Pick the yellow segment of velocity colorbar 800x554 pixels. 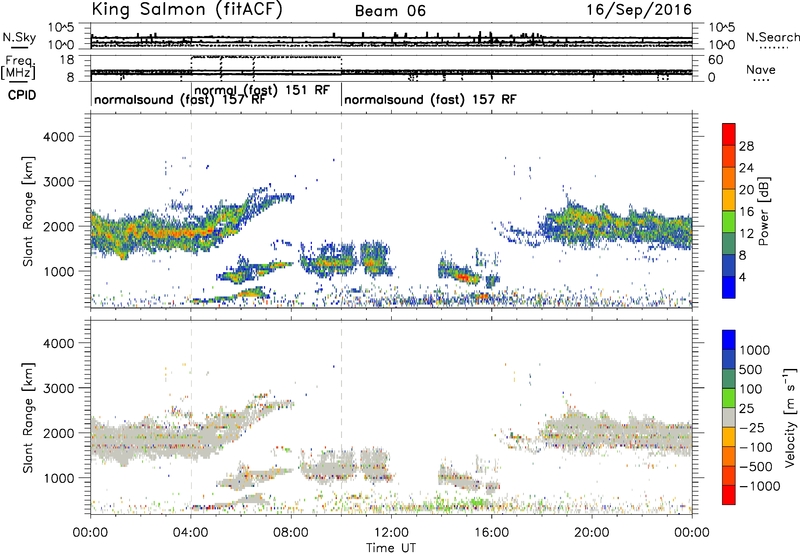[x=729, y=437]
